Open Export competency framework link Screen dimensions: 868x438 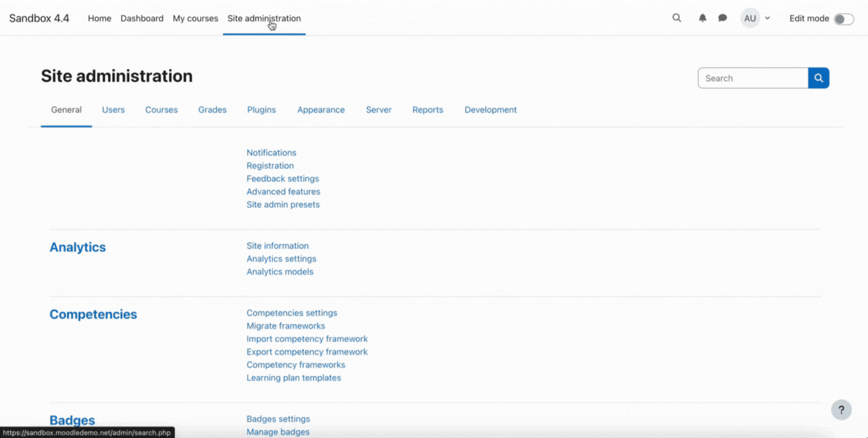(307, 352)
